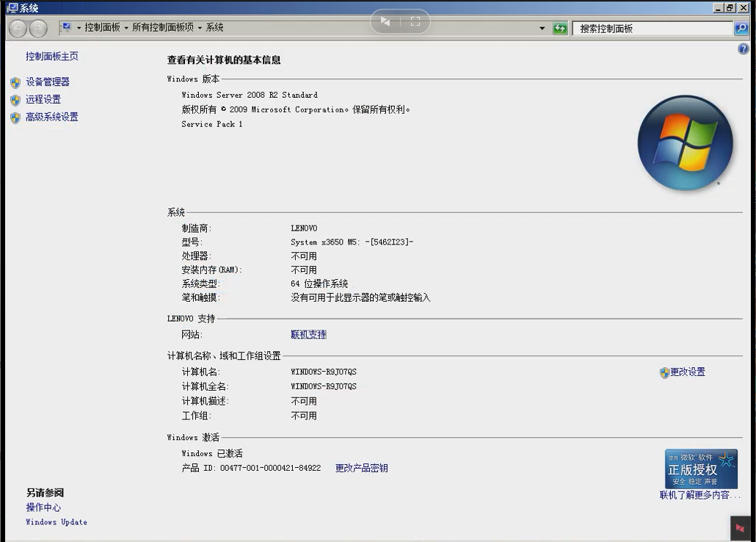Click text Windows Server 2008 R2 Standard
Viewport: 756px width, 542px height.
click(x=250, y=95)
